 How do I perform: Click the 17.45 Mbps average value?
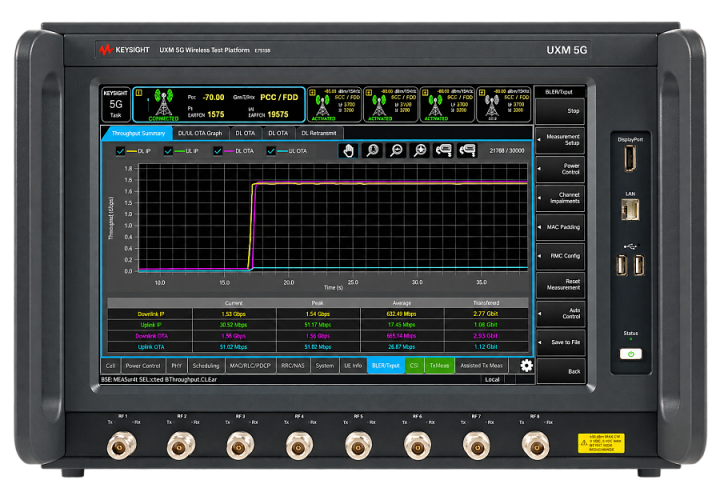[x=401, y=325]
